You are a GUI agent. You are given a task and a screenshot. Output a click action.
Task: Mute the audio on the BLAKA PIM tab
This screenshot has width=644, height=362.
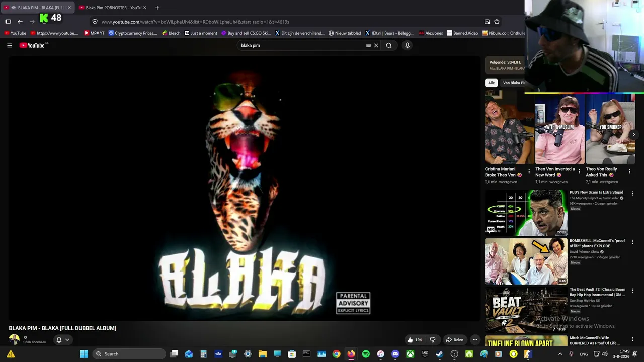(x=13, y=8)
